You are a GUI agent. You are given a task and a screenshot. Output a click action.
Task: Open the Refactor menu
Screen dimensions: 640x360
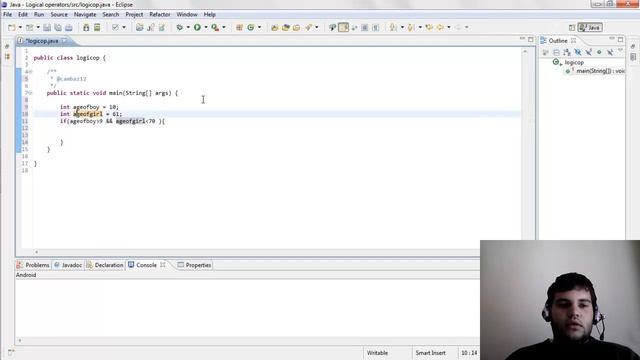pyautogui.click(x=160, y=14)
